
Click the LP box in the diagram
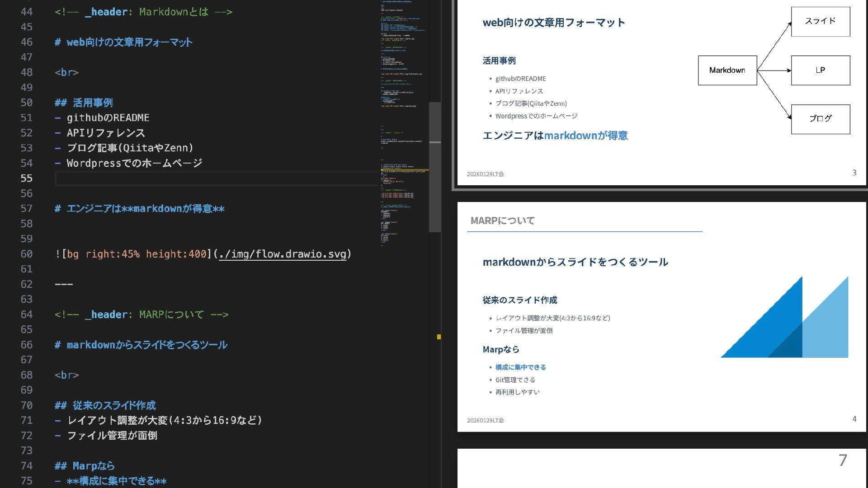click(x=820, y=70)
